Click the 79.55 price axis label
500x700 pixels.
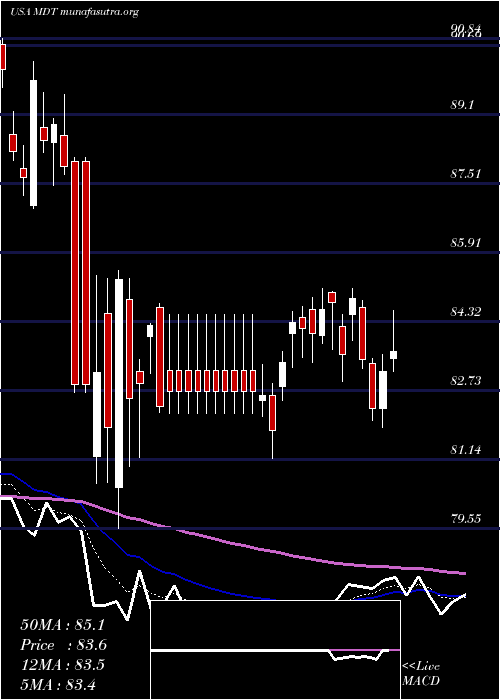(465, 518)
